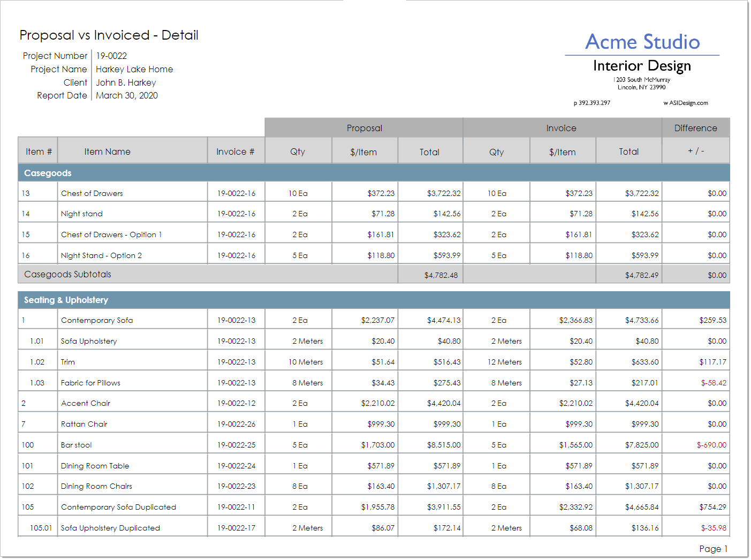751x560 pixels.
Task: Select the Contemporary Sofa item name
Action: (x=97, y=320)
